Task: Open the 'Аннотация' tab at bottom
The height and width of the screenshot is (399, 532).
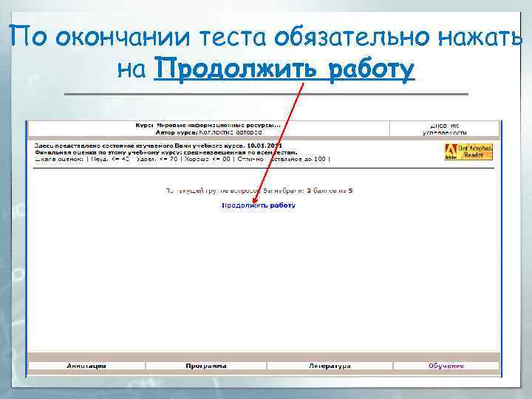Action: 86,366
